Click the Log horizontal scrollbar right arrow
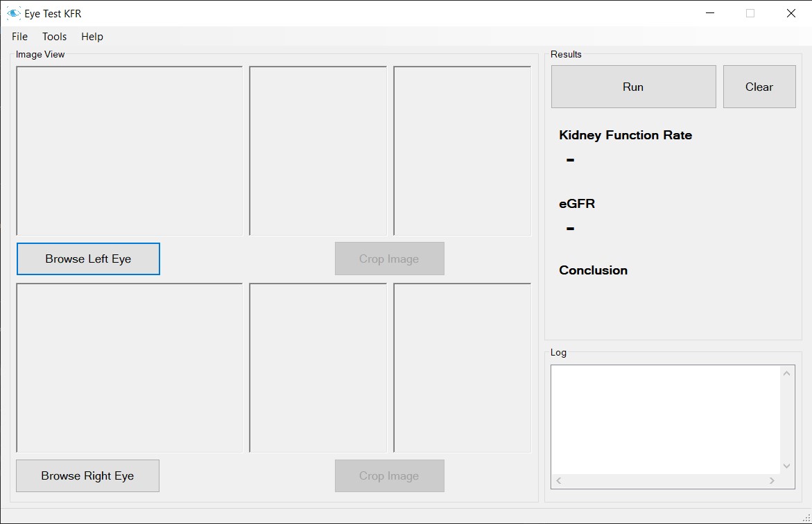 [x=772, y=480]
